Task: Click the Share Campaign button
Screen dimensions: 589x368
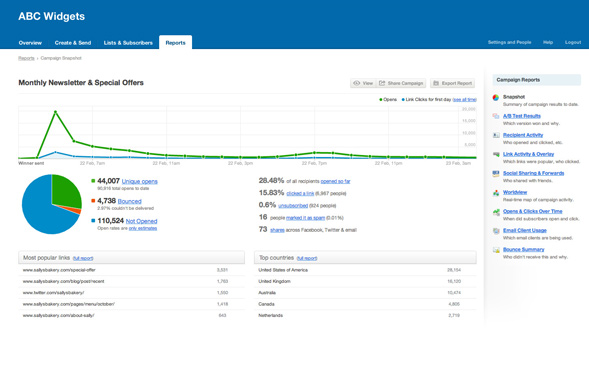Action: [x=401, y=83]
